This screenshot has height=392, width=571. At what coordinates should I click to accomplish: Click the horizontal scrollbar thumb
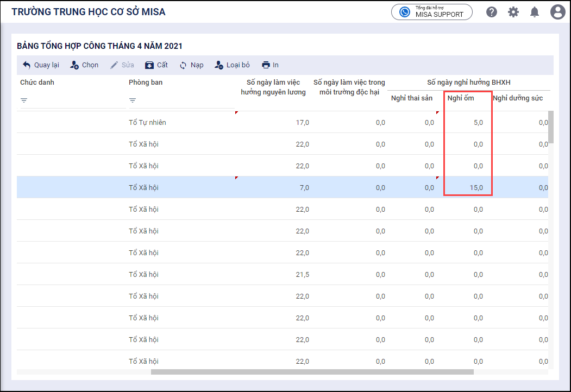[312, 372]
